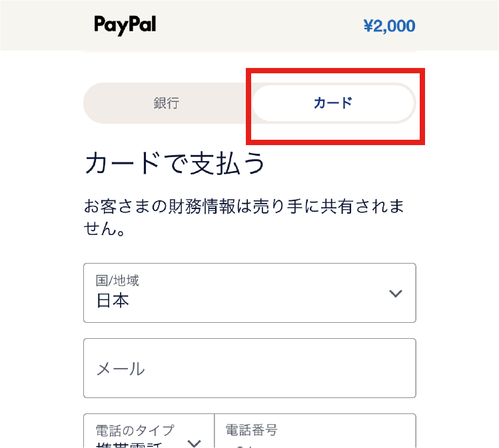Open the 国/地域 country dropdown
The height and width of the screenshot is (448, 499).
click(x=249, y=293)
